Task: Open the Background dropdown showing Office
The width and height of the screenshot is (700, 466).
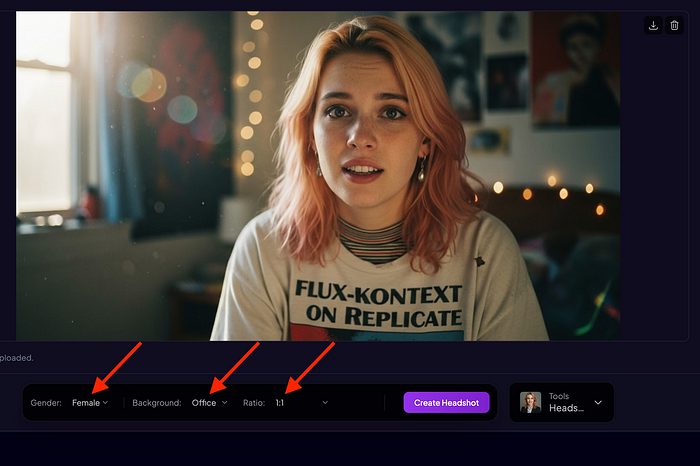Action: pos(209,403)
